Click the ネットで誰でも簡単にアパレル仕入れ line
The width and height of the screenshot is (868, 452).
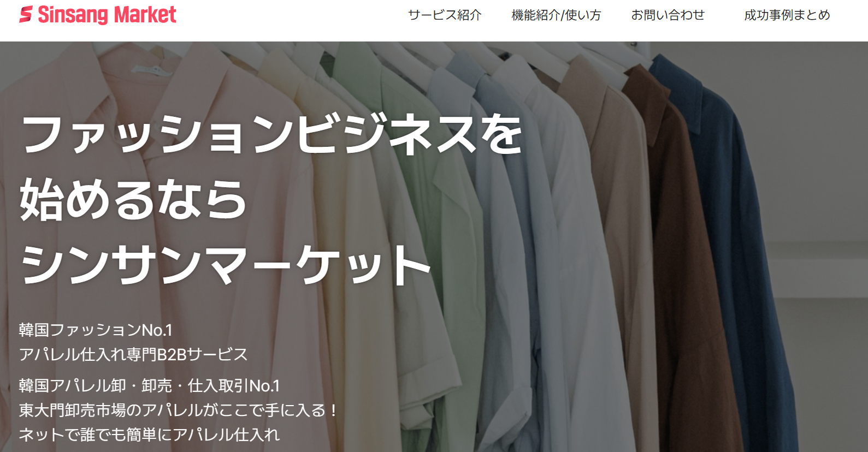pyautogui.click(x=149, y=435)
